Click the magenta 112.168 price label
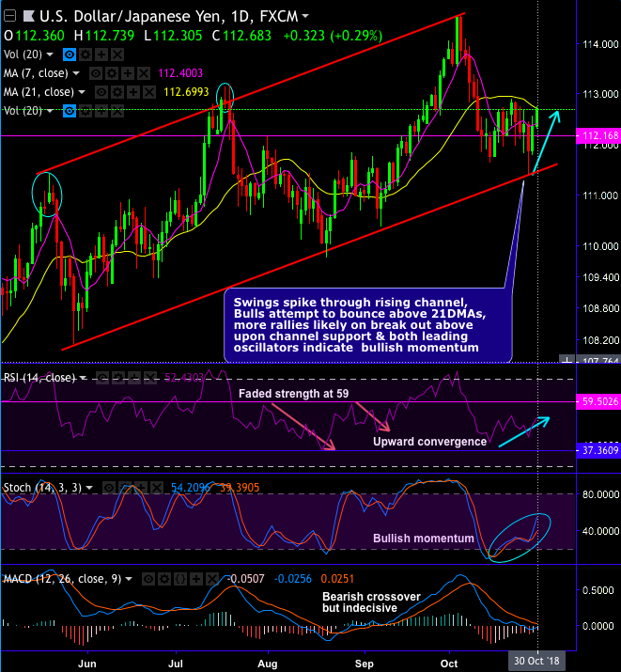The image size is (621, 672). click(598, 136)
